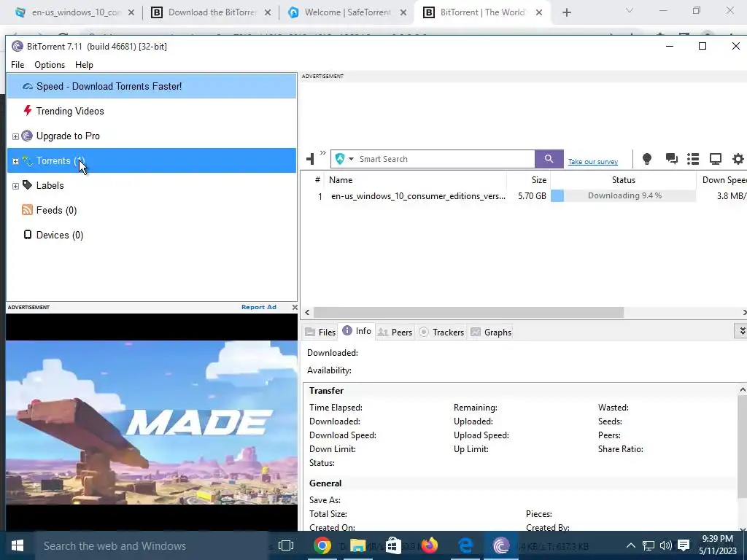
Task: Switch to the Peers tab
Action: click(x=395, y=332)
